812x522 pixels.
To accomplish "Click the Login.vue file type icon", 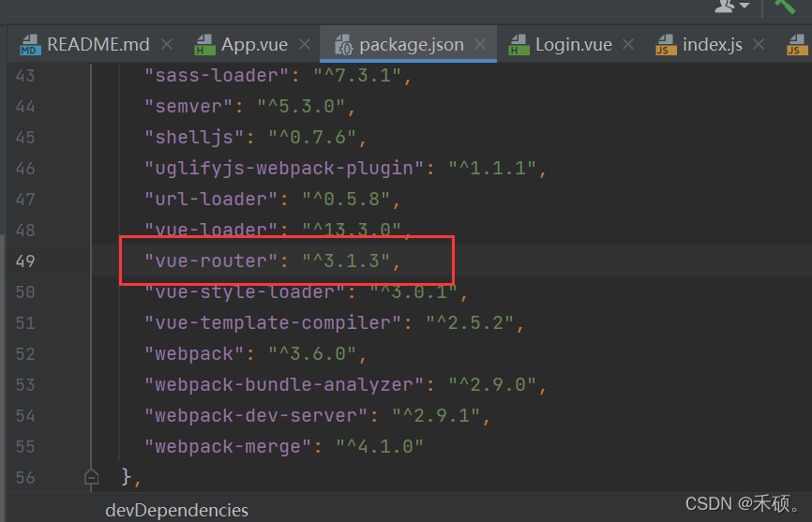I will tap(518, 45).
